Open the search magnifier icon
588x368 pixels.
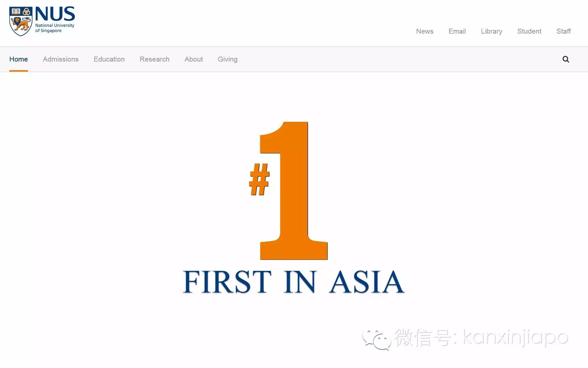(x=565, y=59)
